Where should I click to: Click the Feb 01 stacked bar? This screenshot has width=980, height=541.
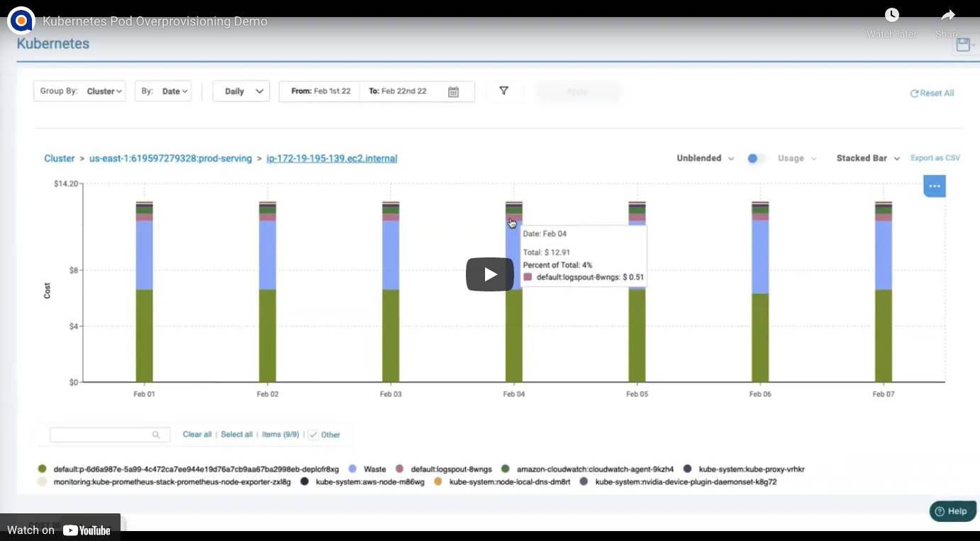(145, 292)
